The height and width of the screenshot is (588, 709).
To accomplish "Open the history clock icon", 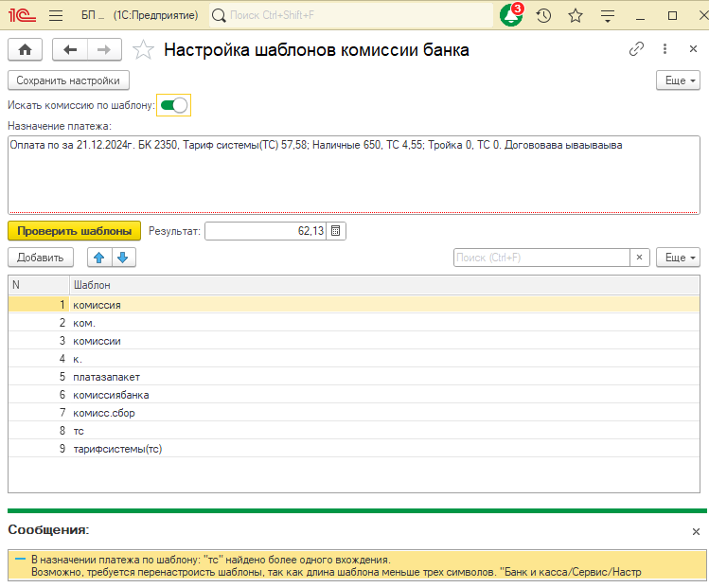I will click(543, 16).
